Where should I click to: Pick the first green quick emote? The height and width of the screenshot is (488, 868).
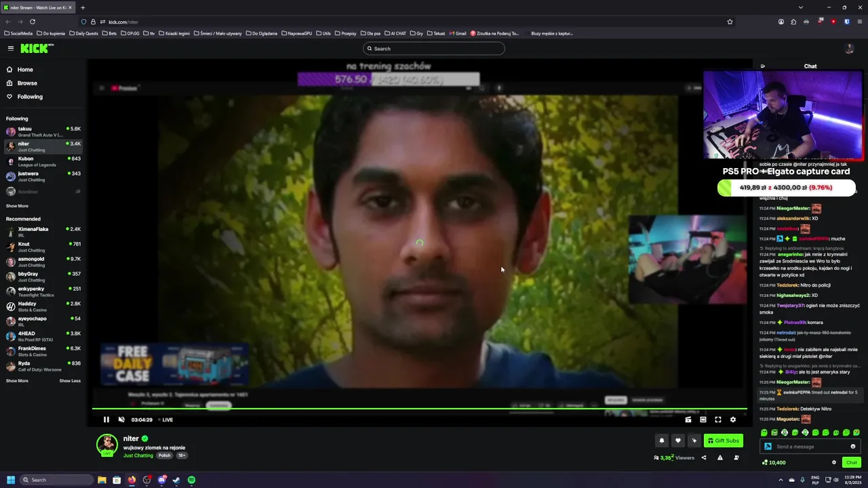pyautogui.click(x=764, y=432)
